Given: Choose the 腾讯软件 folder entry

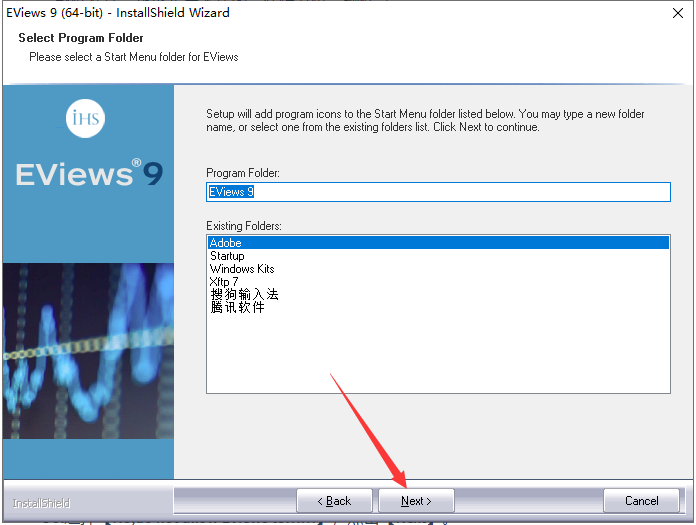Looking at the screenshot, I should pos(237,308).
